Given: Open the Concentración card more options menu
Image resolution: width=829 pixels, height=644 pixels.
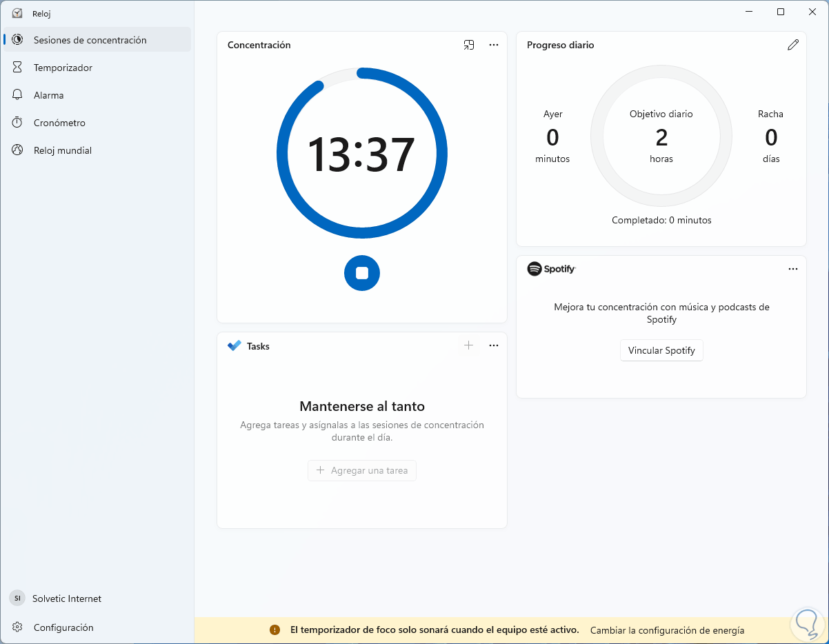Looking at the screenshot, I should pyautogui.click(x=494, y=45).
